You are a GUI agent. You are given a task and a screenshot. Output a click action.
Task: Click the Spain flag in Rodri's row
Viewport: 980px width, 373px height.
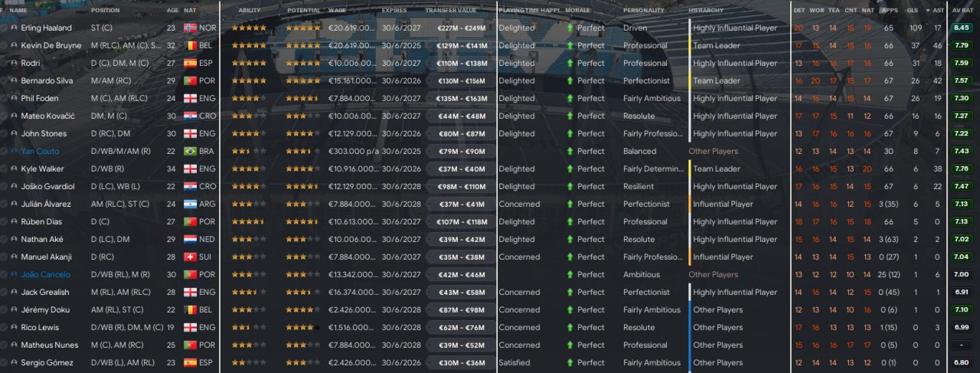coord(190,63)
